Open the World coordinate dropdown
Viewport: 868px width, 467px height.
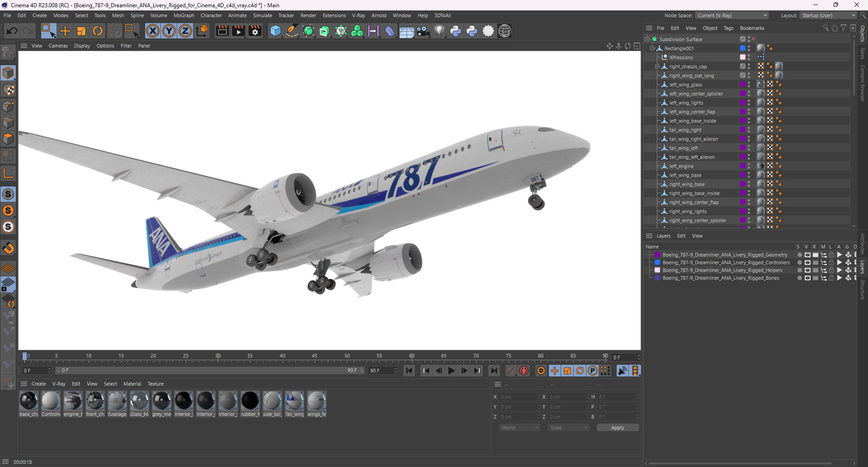tap(519, 428)
